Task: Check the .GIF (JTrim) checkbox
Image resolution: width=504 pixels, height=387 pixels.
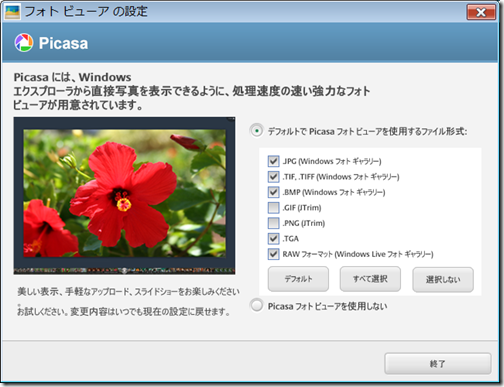Action: coord(273,208)
